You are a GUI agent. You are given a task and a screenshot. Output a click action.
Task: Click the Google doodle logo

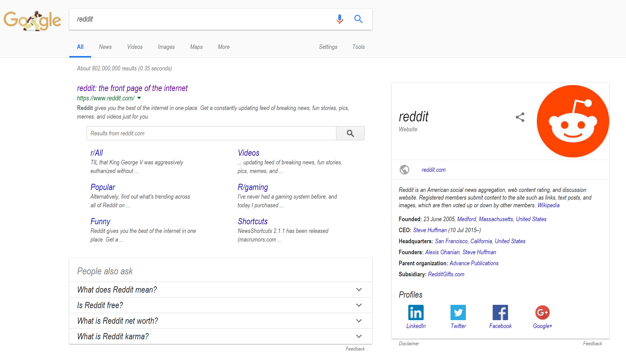(32, 20)
